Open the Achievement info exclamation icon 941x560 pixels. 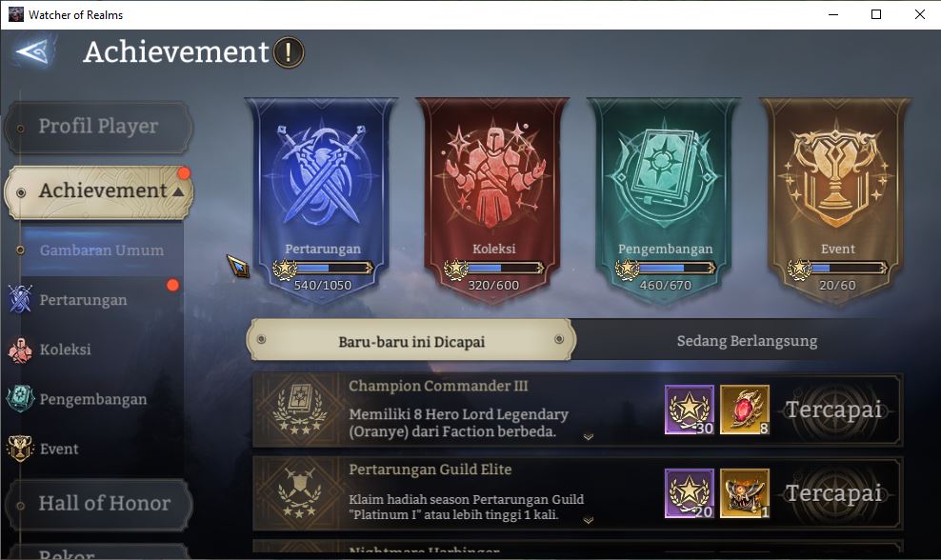pyautogui.click(x=289, y=52)
